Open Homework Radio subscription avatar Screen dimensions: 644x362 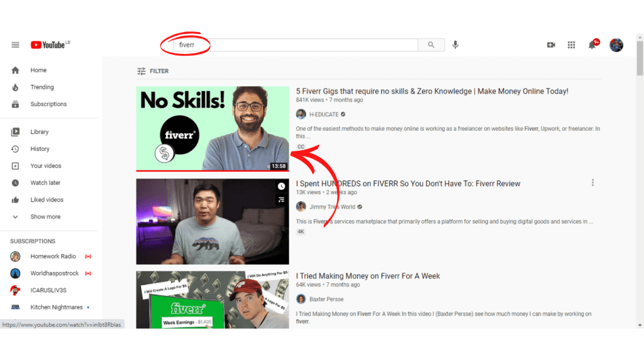click(x=15, y=256)
